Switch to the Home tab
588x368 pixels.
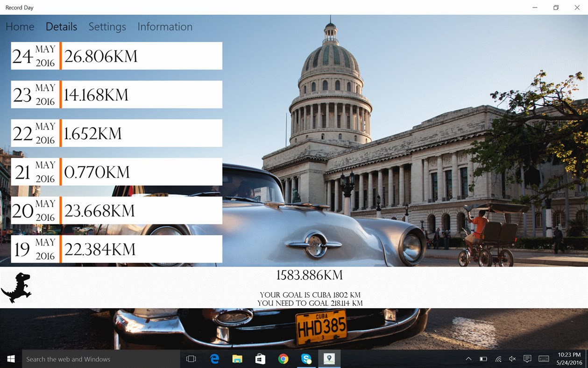pos(20,27)
